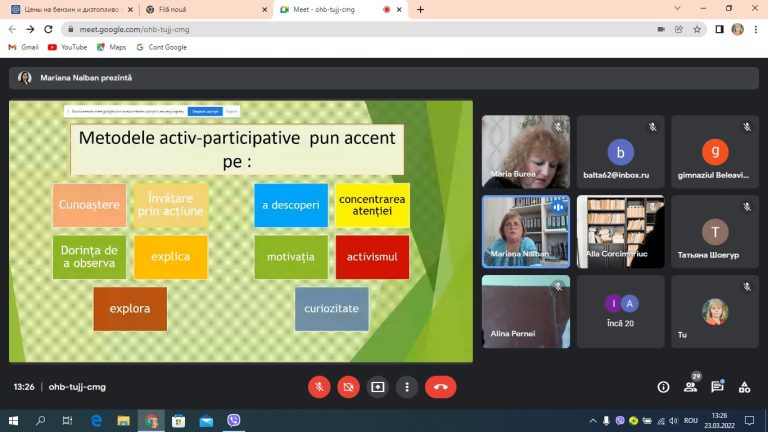Click the present now screen icon
The width and height of the screenshot is (768, 432).
pyautogui.click(x=378, y=387)
